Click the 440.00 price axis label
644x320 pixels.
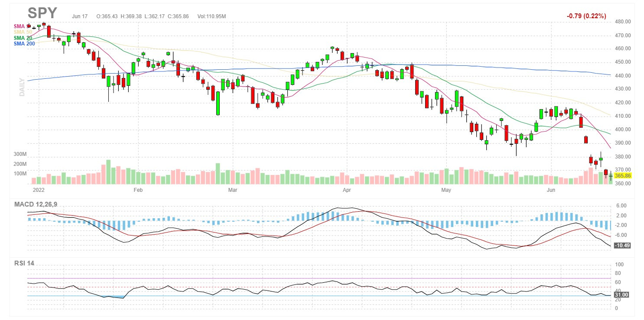622,76
